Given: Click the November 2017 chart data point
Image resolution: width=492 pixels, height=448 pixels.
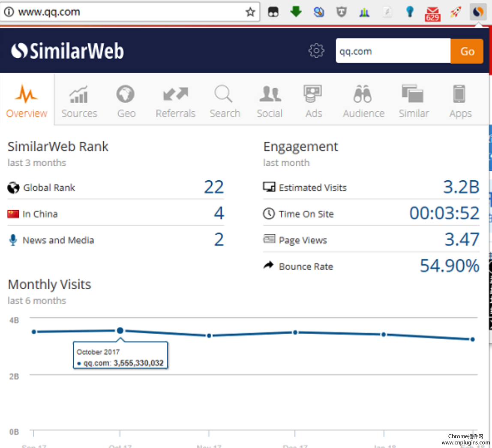Looking at the screenshot, I should 209,336.
